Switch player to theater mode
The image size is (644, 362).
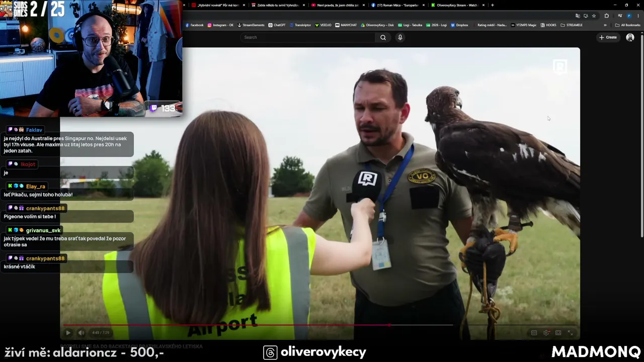click(558, 332)
